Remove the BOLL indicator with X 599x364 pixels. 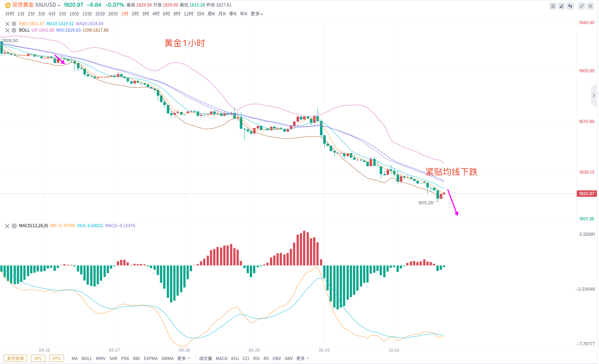(7, 30)
